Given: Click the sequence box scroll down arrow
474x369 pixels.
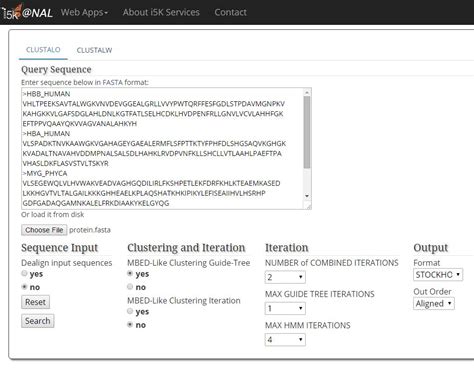Looking at the screenshot, I should tap(307, 196).
